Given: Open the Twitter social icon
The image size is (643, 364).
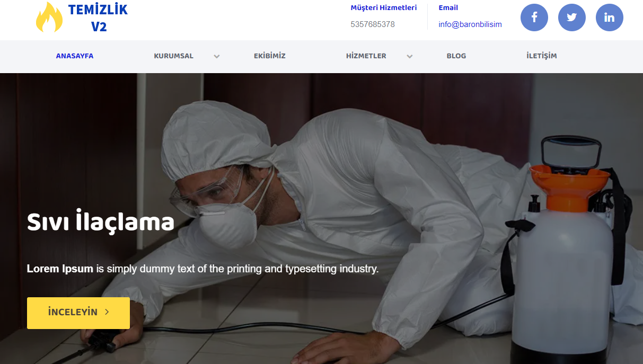Looking at the screenshot, I should [572, 17].
